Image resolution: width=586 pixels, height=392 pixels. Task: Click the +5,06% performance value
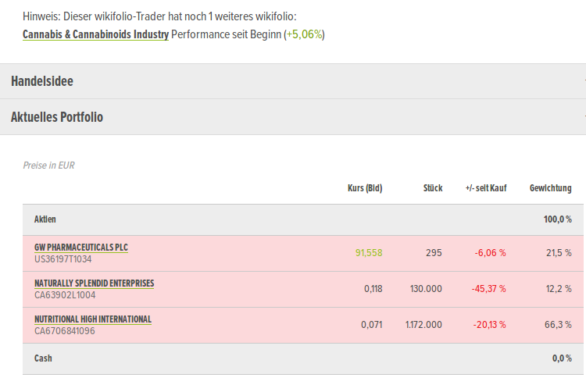pyautogui.click(x=304, y=34)
